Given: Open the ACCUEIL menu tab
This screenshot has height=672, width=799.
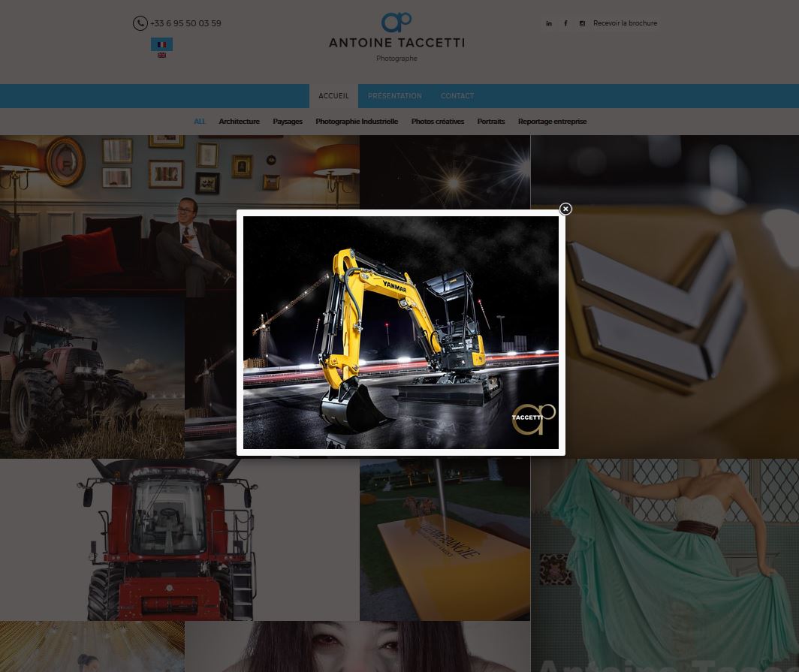Looking at the screenshot, I should (x=333, y=96).
